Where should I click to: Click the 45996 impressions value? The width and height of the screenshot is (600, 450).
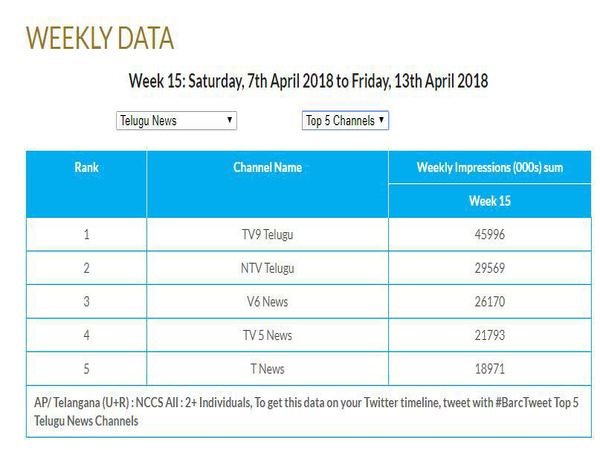click(489, 234)
